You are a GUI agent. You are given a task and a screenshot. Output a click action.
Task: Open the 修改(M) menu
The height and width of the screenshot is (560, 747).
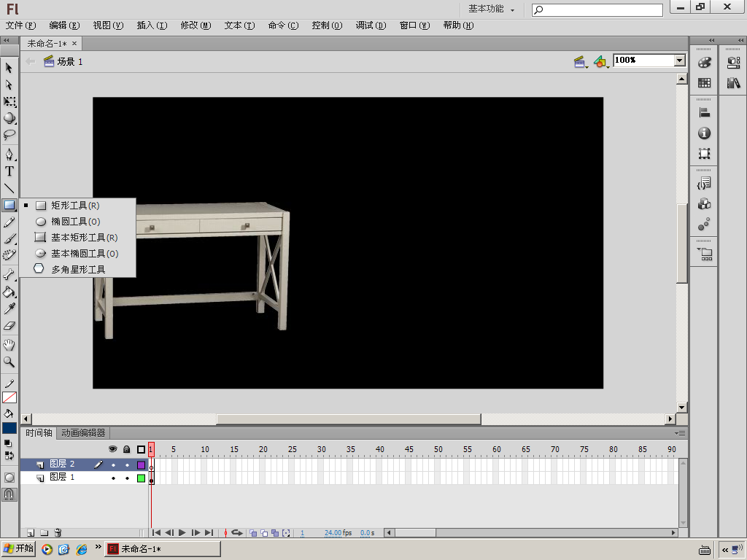click(x=196, y=26)
